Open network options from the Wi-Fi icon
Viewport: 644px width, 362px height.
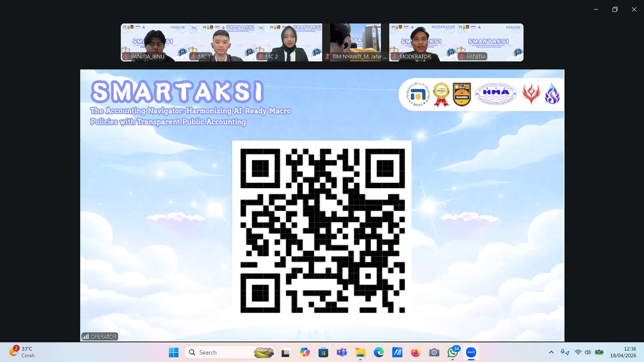pos(578,352)
